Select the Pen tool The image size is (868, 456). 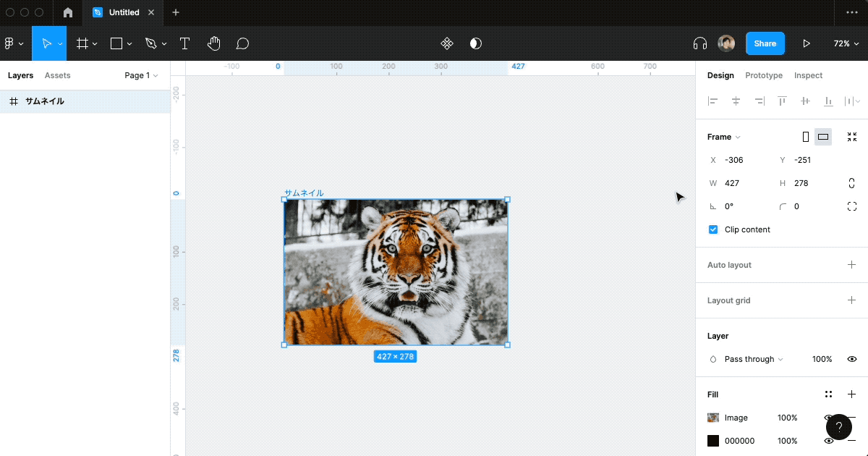click(150, 43)
